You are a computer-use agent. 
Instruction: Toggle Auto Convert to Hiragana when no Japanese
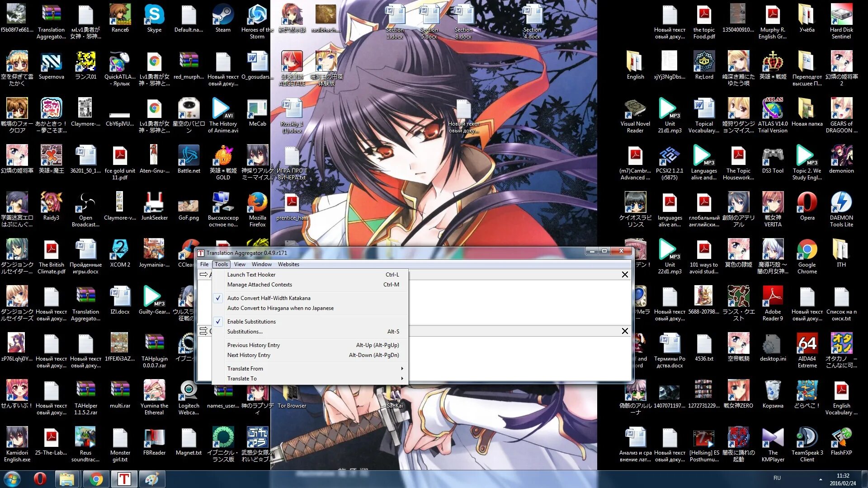coord(280,307)
